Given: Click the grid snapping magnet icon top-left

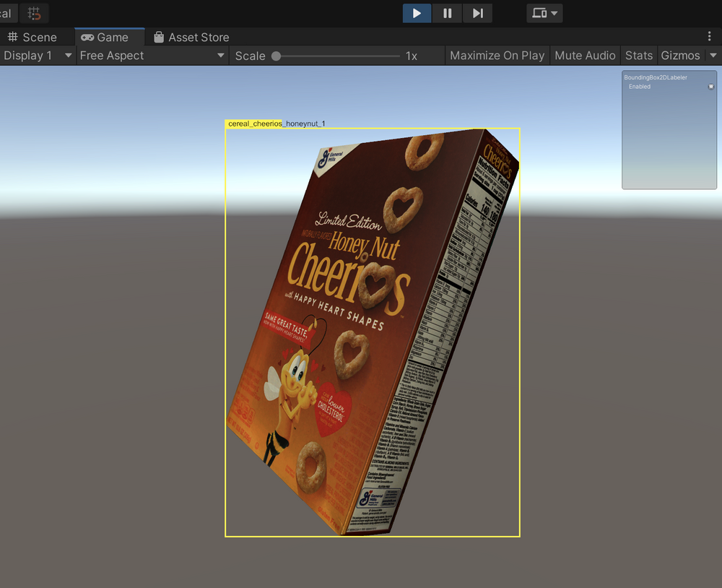Looking at the screenshot, I should (x=32, y=13).
